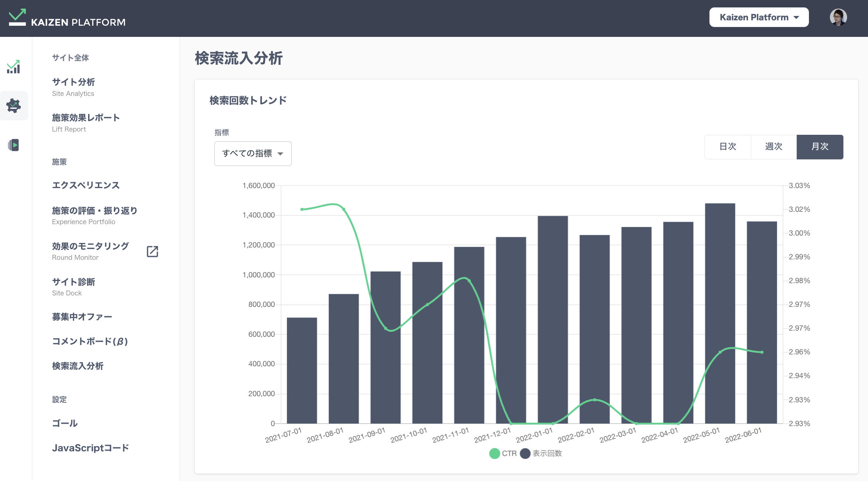Go to the ゴール settings page
Image resolution: width=868 pixels, height=481 pixels.
click(64, 423)
